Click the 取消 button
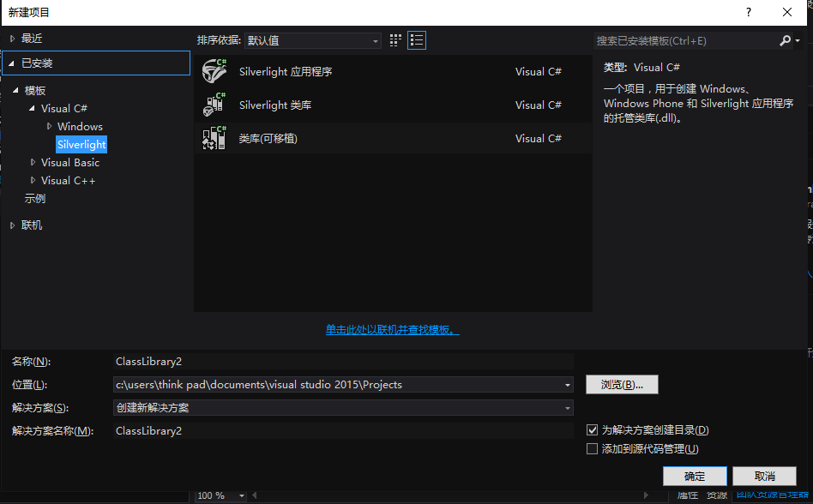813x504 pixels. 765,476
